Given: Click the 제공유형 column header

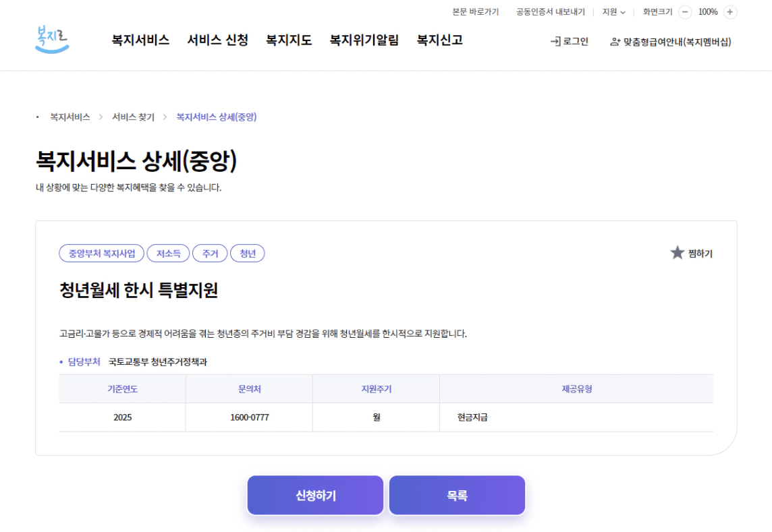Looking at the screenshot, I should click(x=576, y=389).
